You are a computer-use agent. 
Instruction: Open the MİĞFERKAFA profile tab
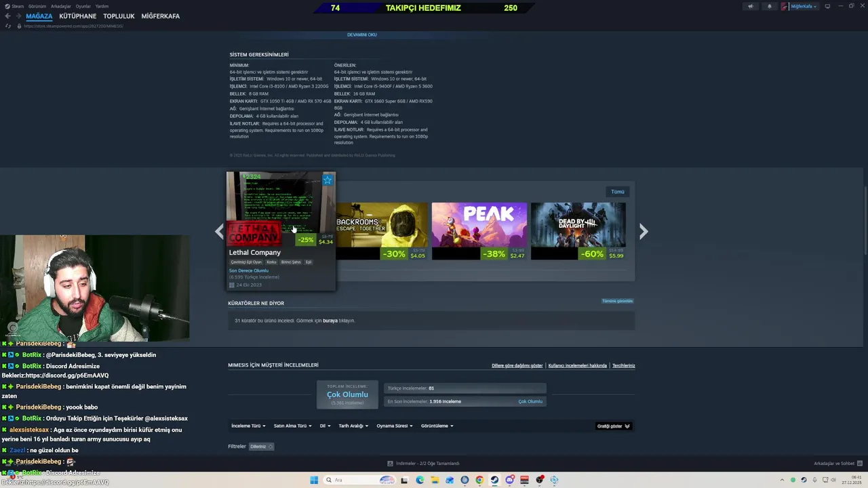(161, 16)
